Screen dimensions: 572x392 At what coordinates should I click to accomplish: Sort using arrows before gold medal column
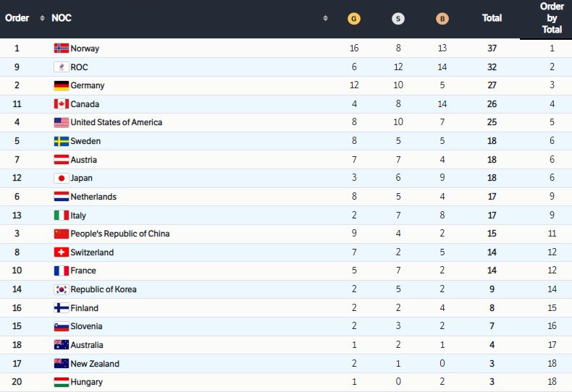click(325, 18)
